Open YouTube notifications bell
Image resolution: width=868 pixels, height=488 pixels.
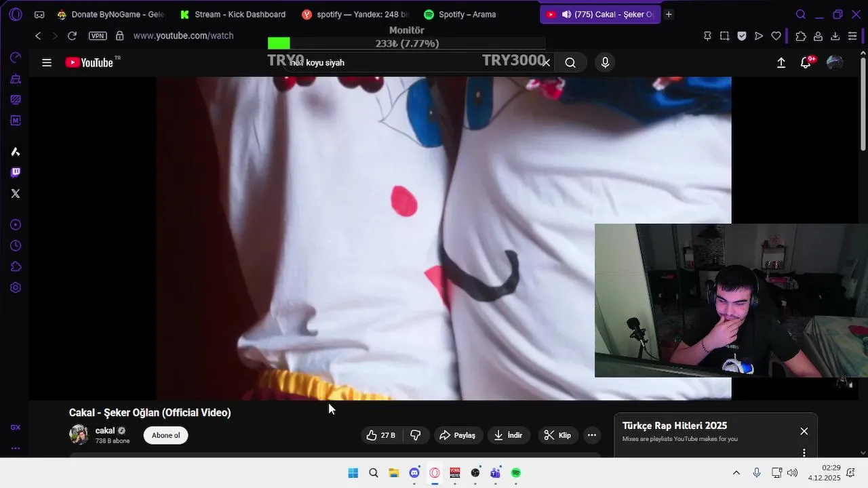pyautogui.click(x=806, y=62)
